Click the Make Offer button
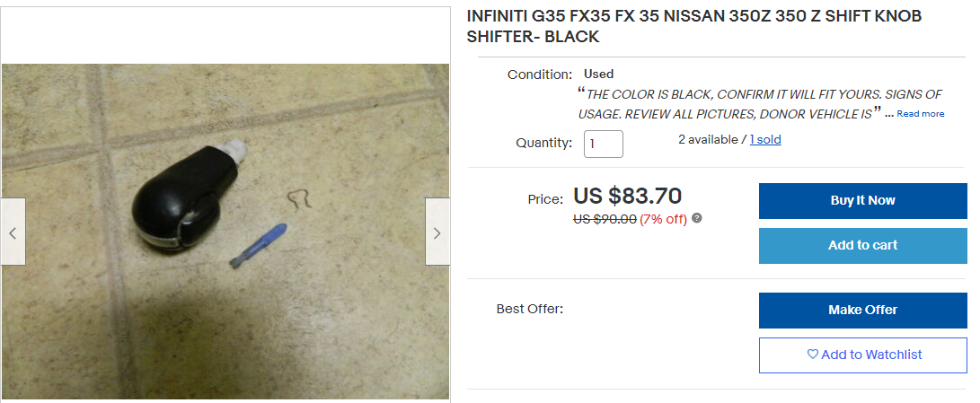The image size is (980, 403). (x=862, y=310)
